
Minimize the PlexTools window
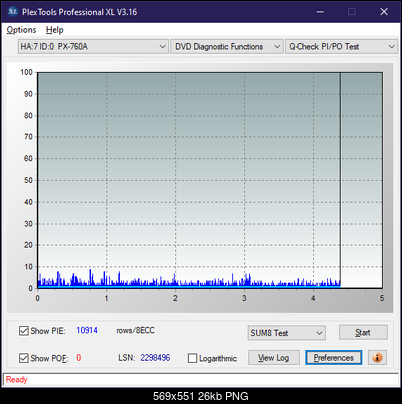pos(320,12)
